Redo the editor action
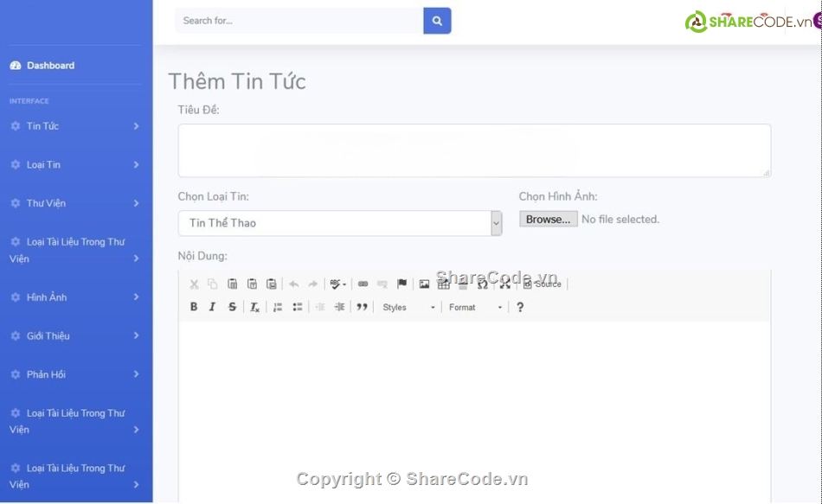 coord(313,284)
